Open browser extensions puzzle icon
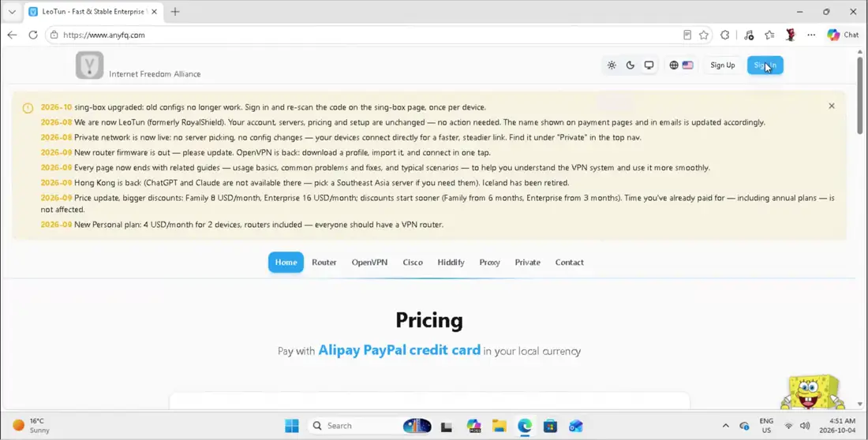 pyautogui.click(x=724, y=35)
